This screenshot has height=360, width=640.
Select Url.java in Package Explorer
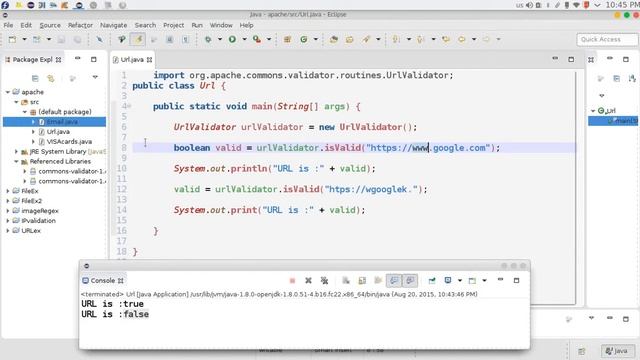coord(58,132)
